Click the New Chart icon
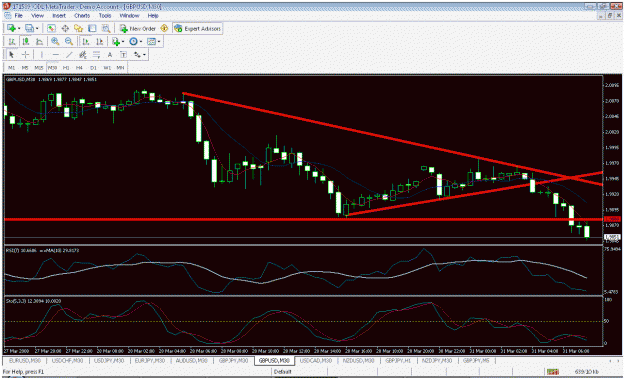 tap(11, 28)
